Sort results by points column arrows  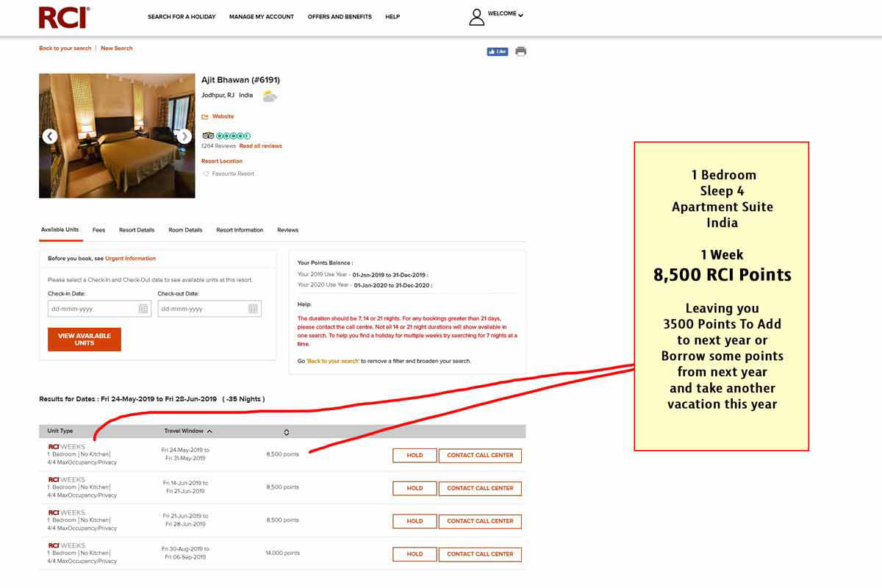287,432
